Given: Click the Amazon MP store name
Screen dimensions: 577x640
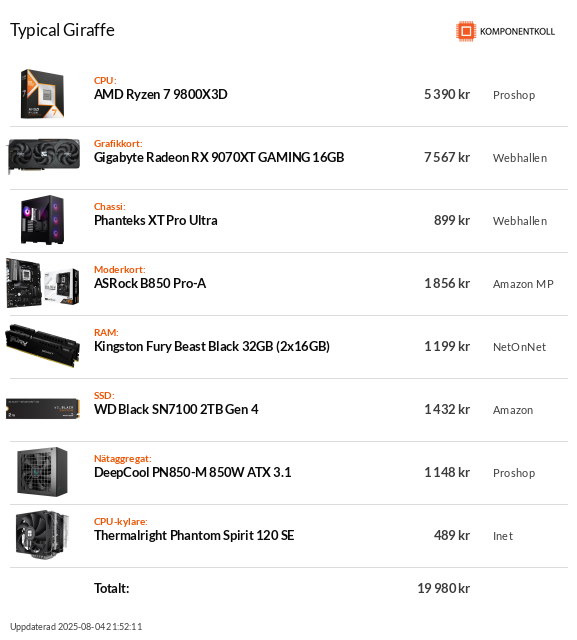Looking at the screenshot, I should click(x=523, y=284).
